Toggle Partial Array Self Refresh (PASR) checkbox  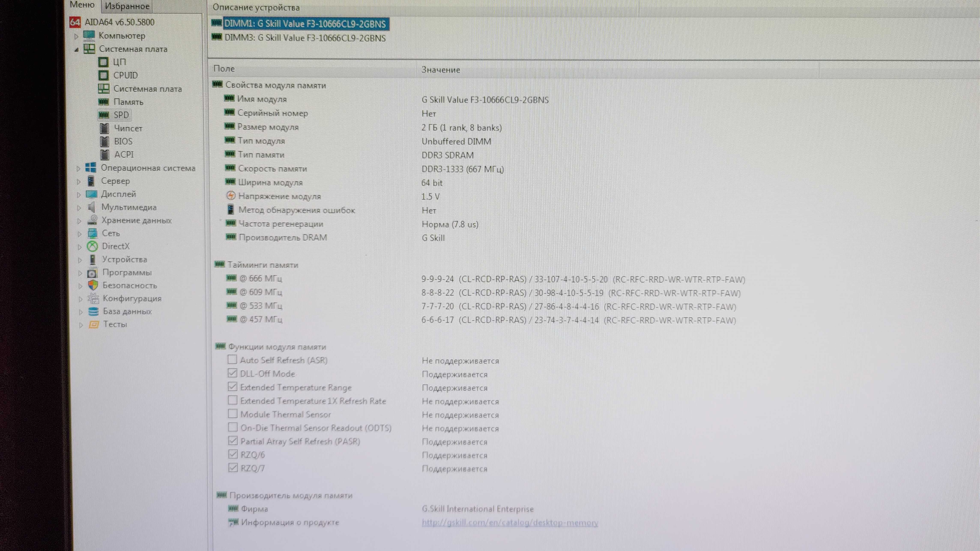(233, 441)
